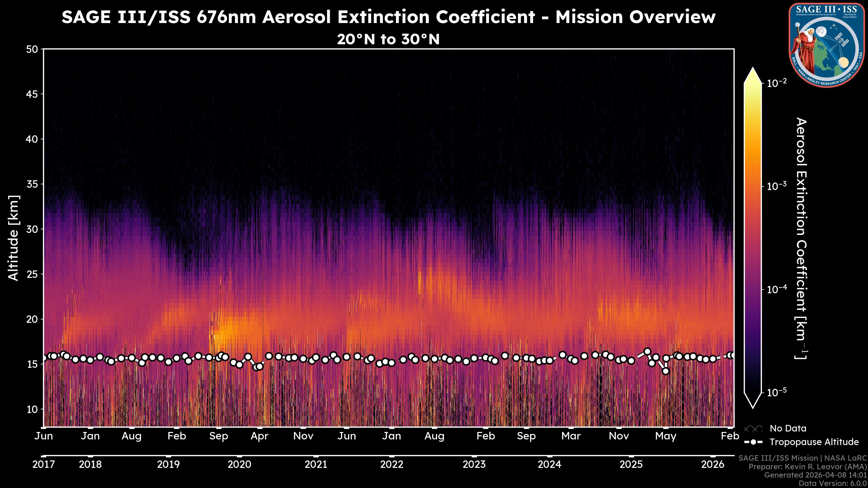Click the Sep month label near 2019

(219, 436)
